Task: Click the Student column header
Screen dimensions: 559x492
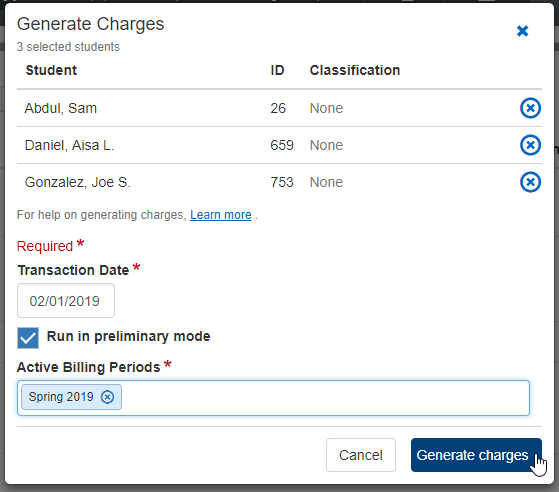Action: tap(51, 70)
